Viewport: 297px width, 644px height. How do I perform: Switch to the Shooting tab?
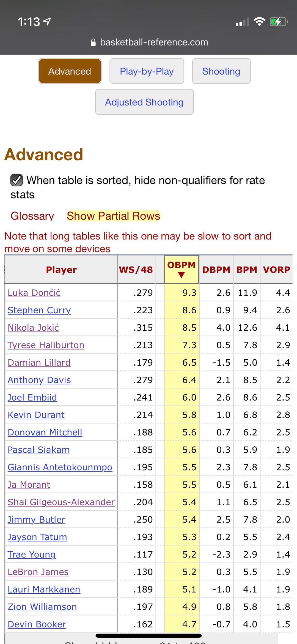pos(221,71)
